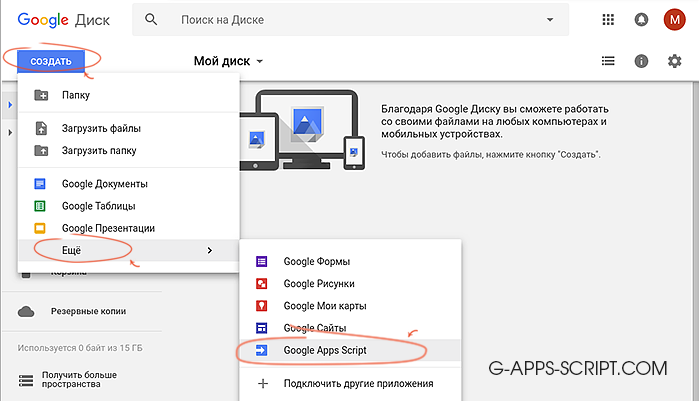Open Резервные копии in sidebar
Screen dimensions: 700x401
click(88, 311)
